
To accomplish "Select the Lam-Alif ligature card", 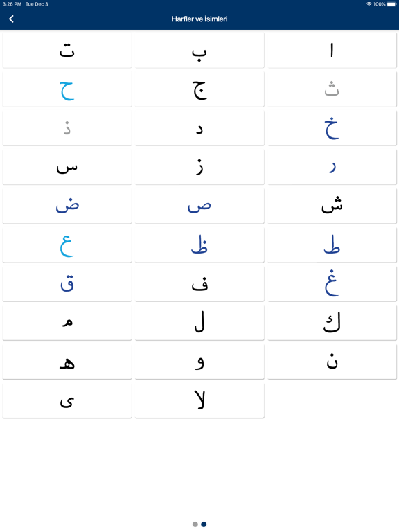I will coord(199,400).
